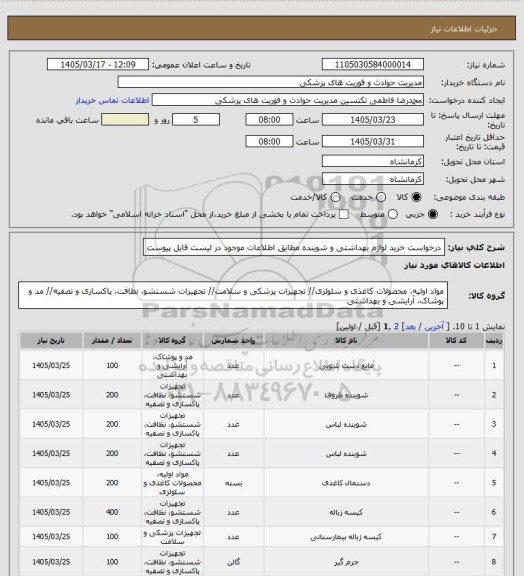The image size is (524, 576).
Task: Click item name جرم گیر
Action: (346, 562)
